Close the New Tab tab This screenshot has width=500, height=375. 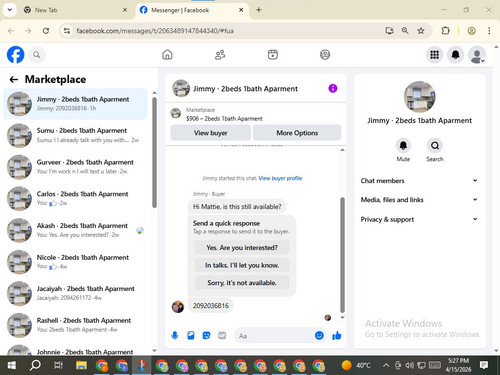tap(125, 10)
